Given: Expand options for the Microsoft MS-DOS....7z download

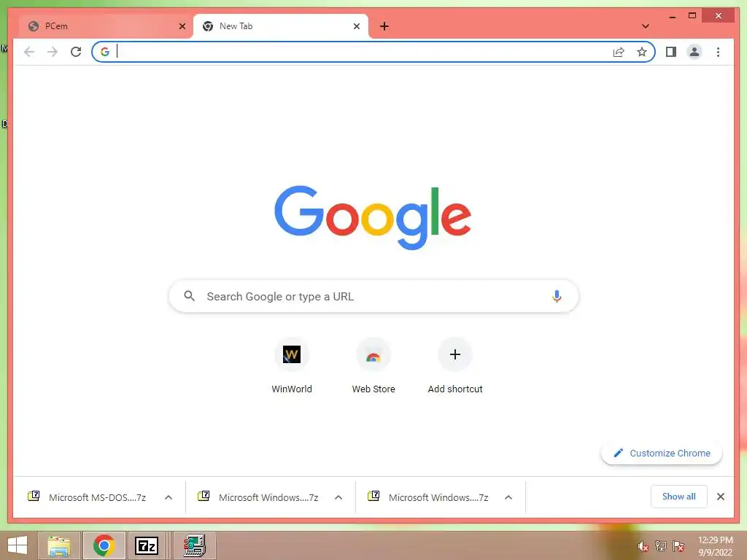Looking at the screenshot, I should [169, 497].
